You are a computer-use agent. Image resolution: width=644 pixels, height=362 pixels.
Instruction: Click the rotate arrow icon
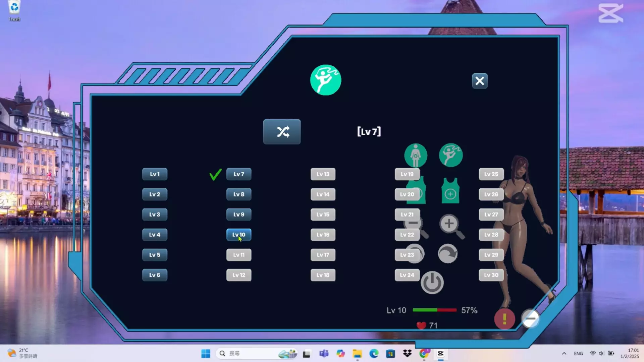[x=447, y=254]
